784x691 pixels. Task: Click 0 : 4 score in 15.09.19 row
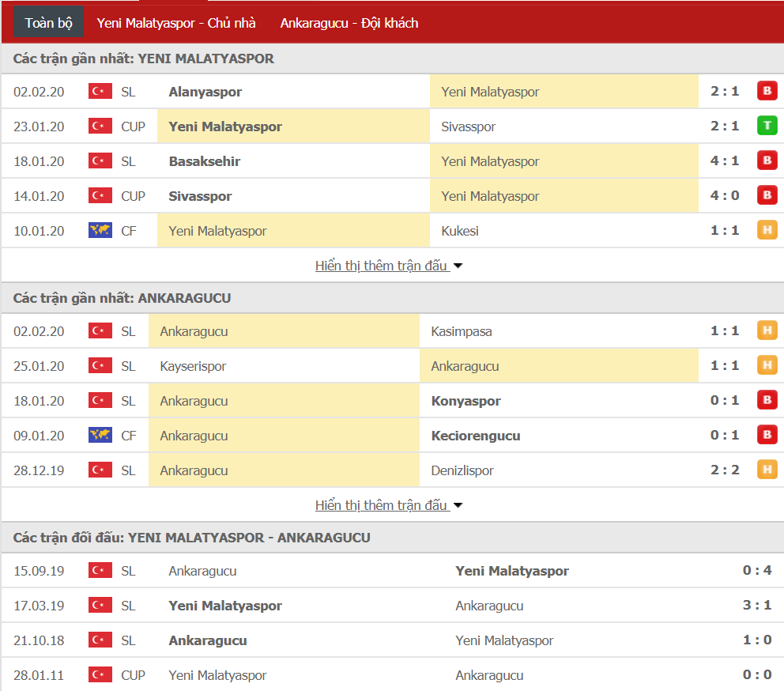tap(757, 570)
